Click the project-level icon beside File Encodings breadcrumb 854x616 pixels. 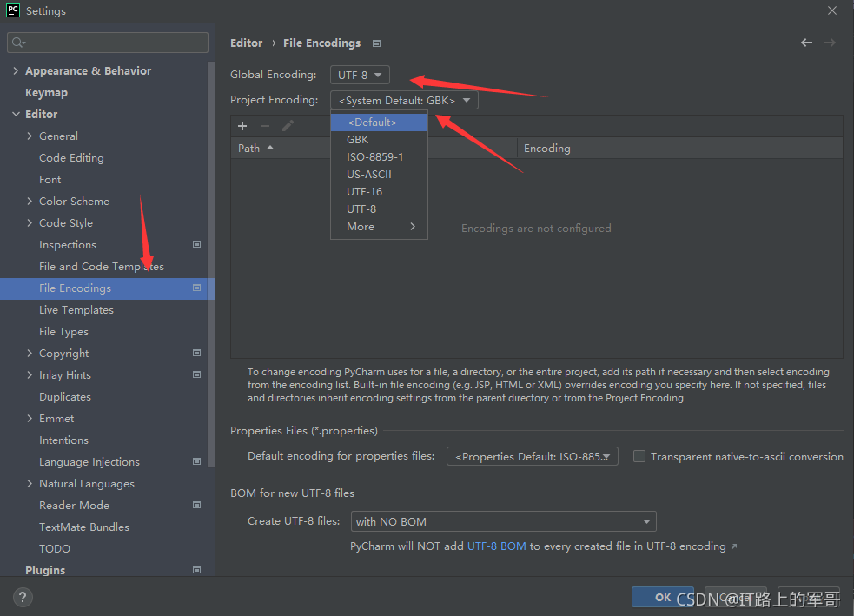click(376, 43)
